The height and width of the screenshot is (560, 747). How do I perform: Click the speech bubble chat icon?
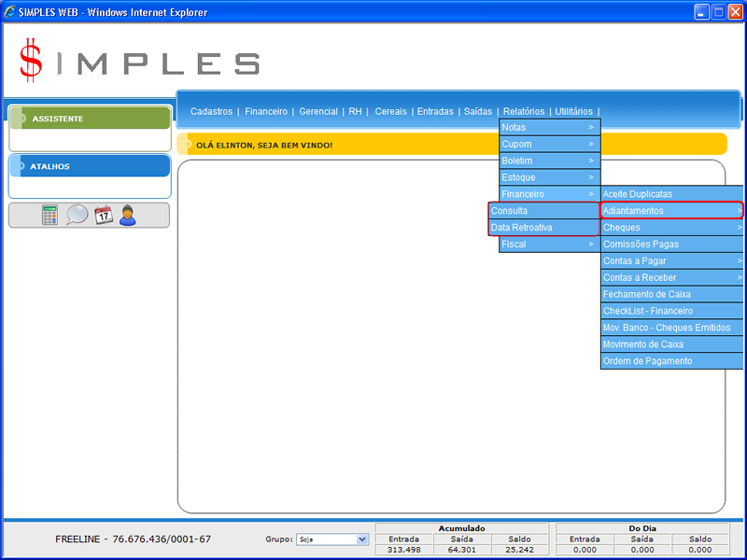pos(77,215)
